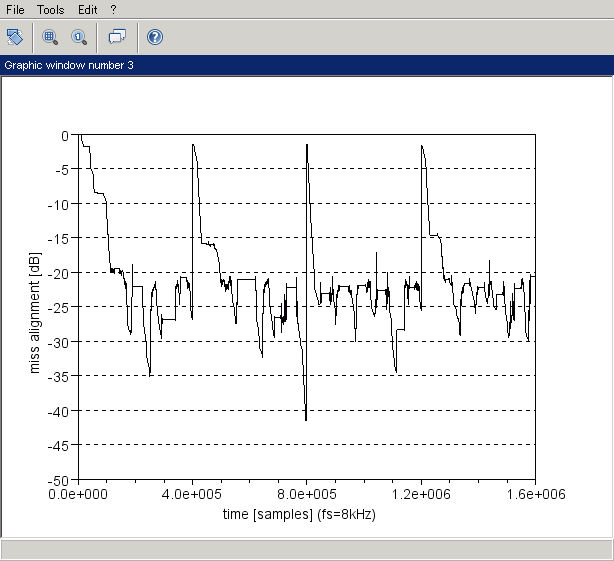
Task: Open the ? help menu
Action: [x=114, y=8]
